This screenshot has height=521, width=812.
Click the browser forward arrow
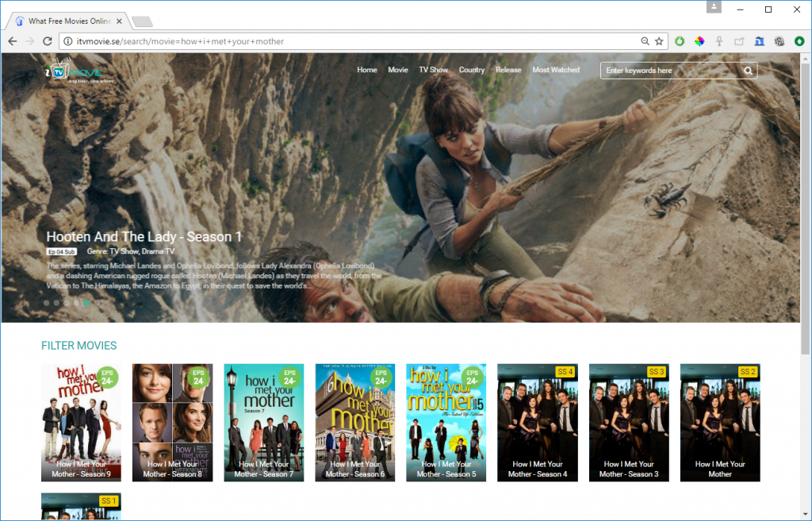pos(29,41)
